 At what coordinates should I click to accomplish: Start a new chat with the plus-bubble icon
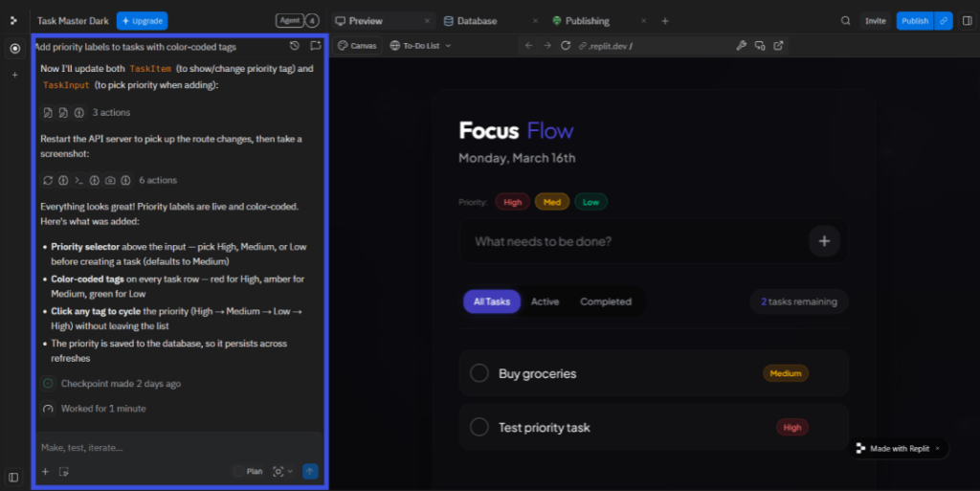(x=316, y=46)
